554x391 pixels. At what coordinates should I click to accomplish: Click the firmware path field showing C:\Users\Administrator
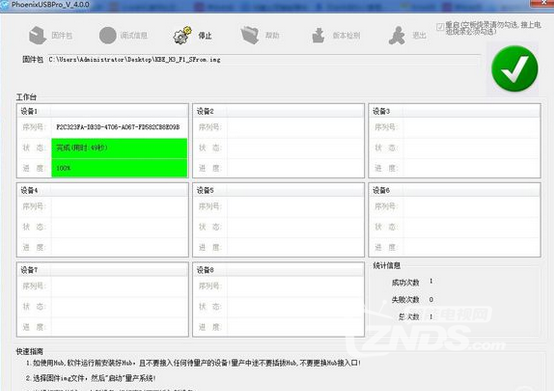pyautogui.click(x=264, y=60)
